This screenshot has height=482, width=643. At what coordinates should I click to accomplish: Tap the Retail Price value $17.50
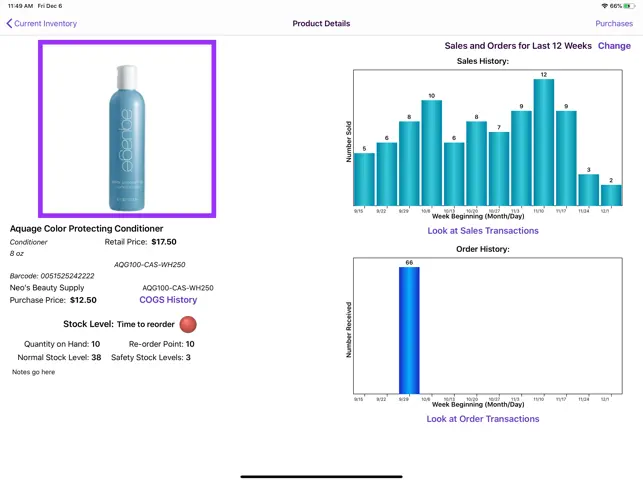coord(164,242)
